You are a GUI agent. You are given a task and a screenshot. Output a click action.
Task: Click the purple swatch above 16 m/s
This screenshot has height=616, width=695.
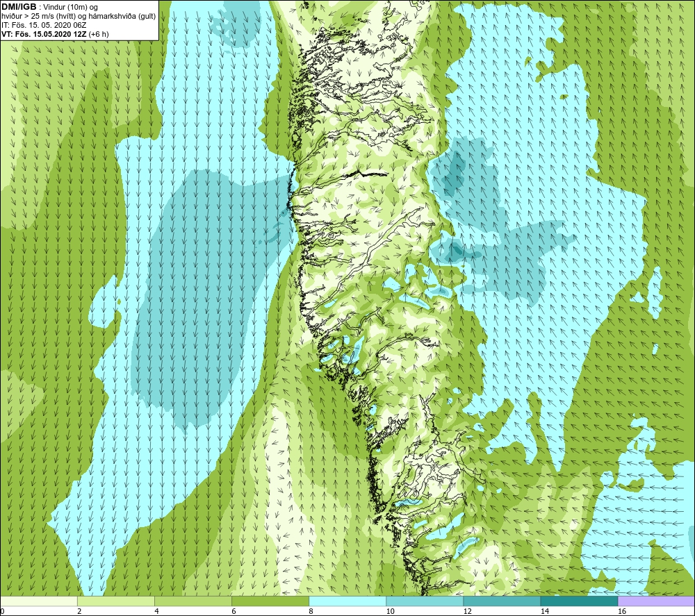click(x=656, y=601)
